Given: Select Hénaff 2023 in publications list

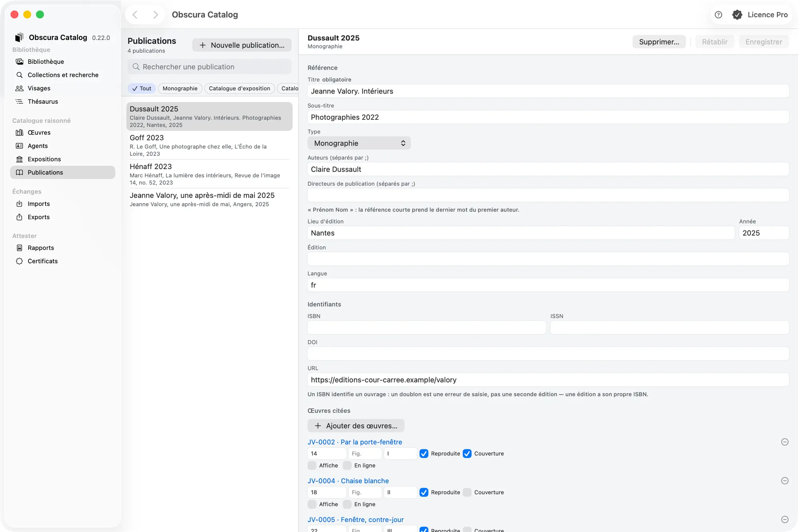Looking at the screenshot, I should [x=209, y=174].
